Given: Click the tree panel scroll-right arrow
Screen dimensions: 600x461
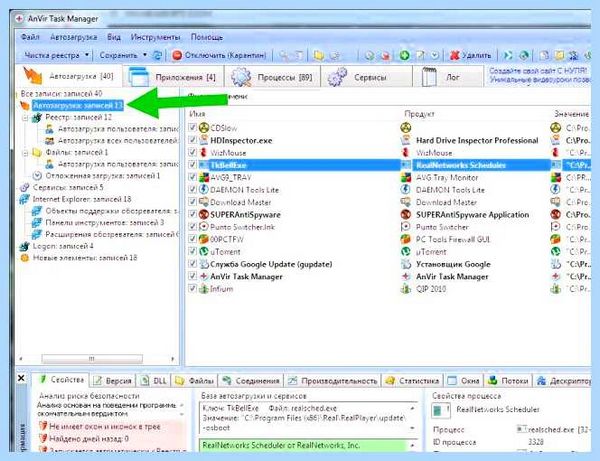Looking at the screenshot, I should coord(173,359).
